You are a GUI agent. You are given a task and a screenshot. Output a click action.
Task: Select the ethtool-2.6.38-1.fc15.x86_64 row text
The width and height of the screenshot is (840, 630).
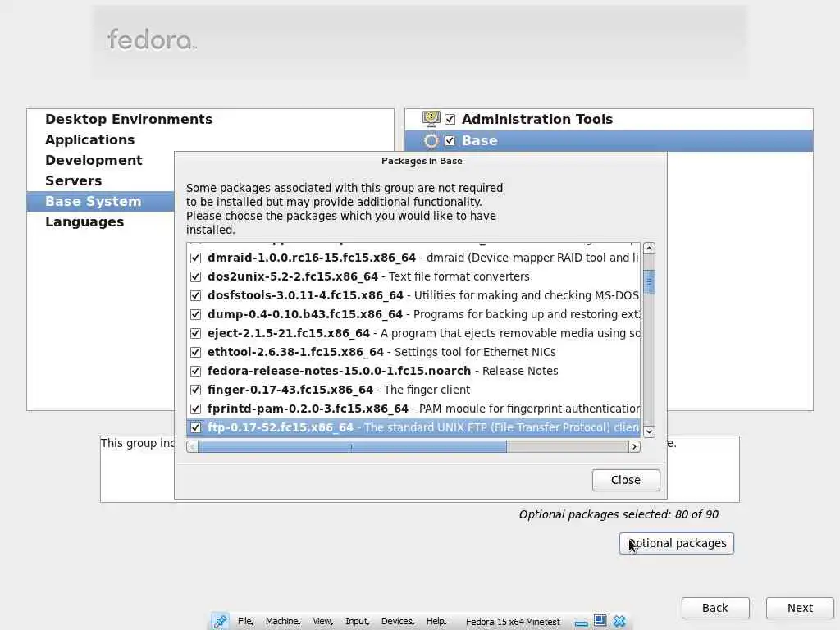pos(295,352)
